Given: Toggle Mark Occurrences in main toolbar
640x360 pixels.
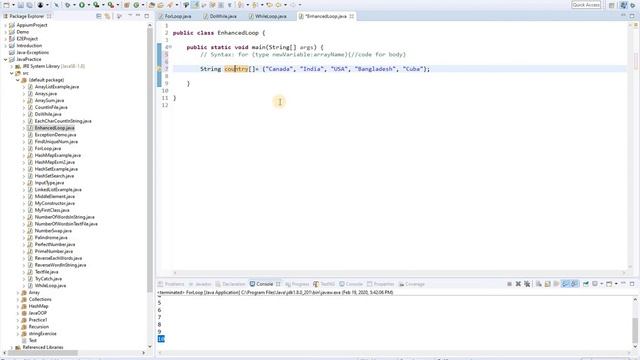Looking at the screenshot, I should (195, 5).
